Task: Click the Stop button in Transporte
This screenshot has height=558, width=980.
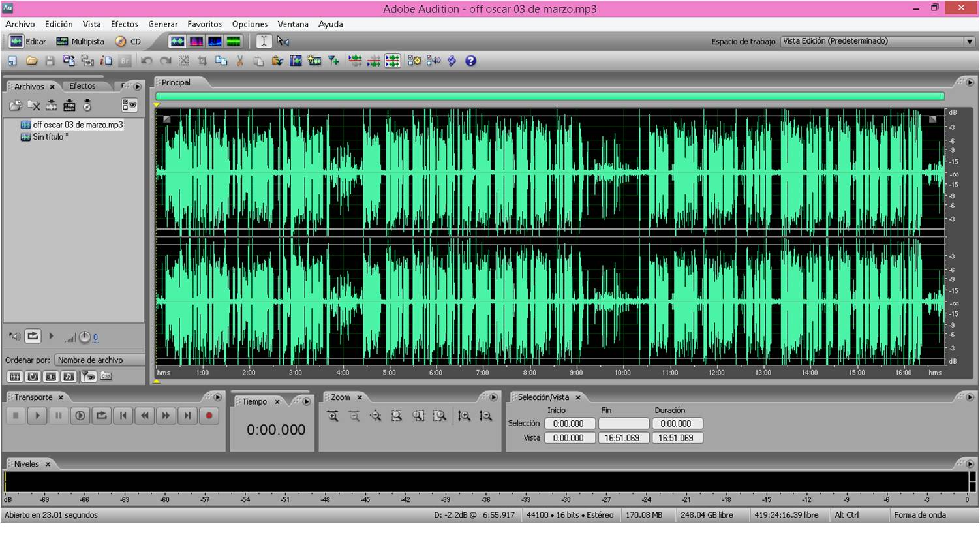Action: point(16,416)
